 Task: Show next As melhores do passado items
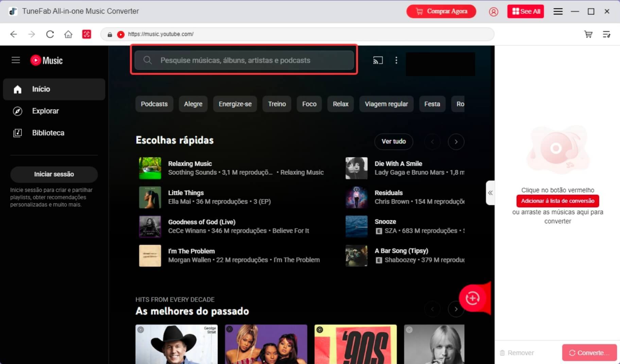(456, 309)
